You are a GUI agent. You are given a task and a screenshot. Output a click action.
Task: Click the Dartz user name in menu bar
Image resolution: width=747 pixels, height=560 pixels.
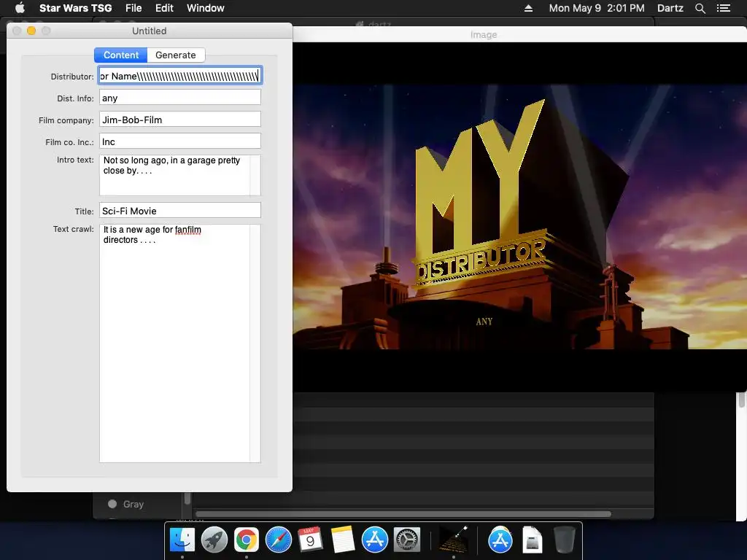[x=670, y=8]
